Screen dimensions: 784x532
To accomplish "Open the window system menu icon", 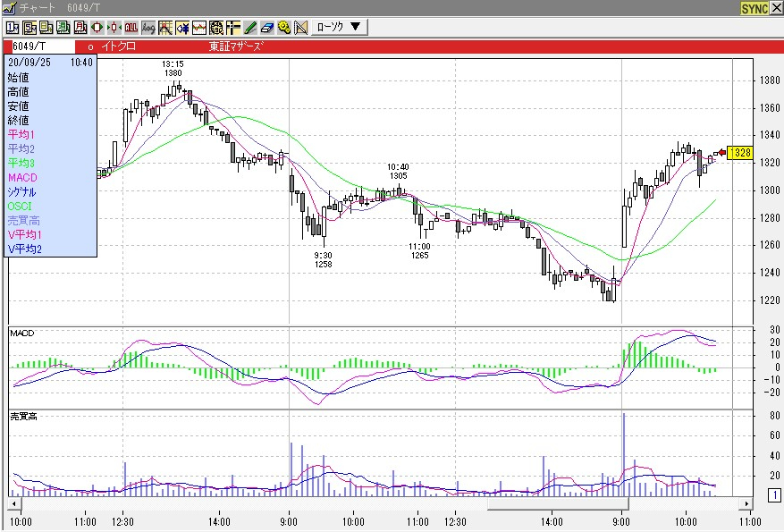I will tap(8, 7).
